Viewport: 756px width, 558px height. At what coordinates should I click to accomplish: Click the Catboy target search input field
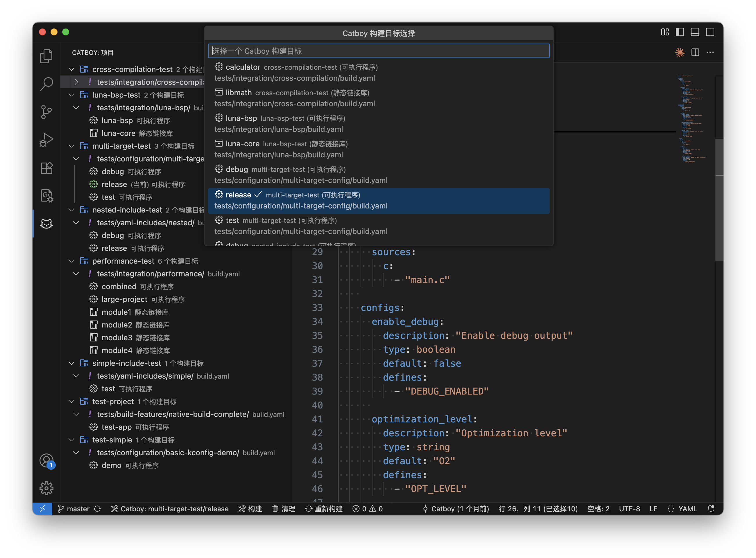tap(379, 51)
